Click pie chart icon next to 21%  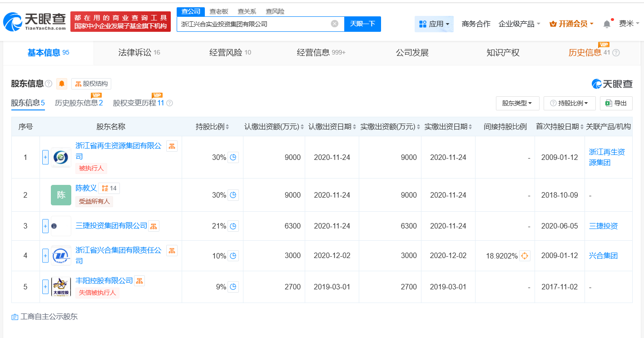[x=233, y=226]
